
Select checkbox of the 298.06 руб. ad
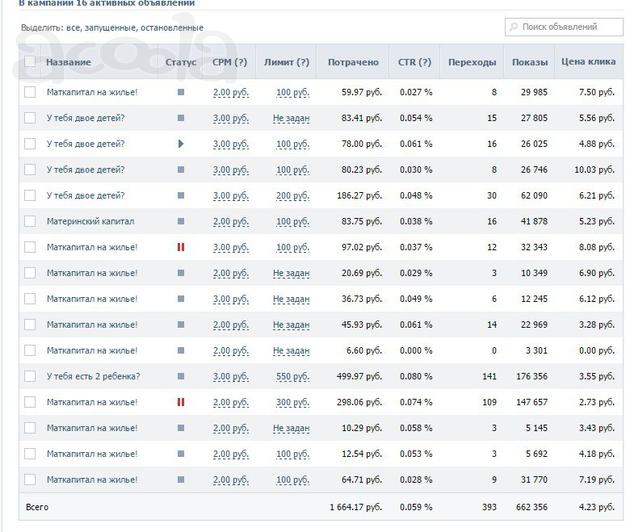click(30, 402)
